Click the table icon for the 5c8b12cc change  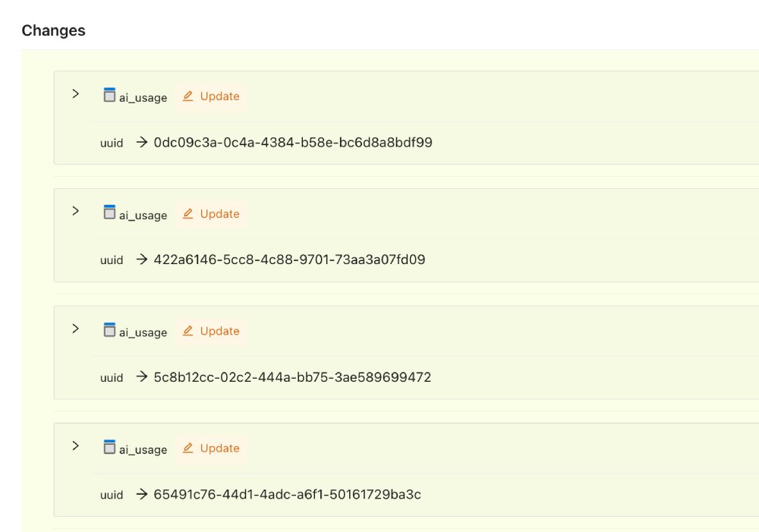pyautogui.click(x=109, y=329)
